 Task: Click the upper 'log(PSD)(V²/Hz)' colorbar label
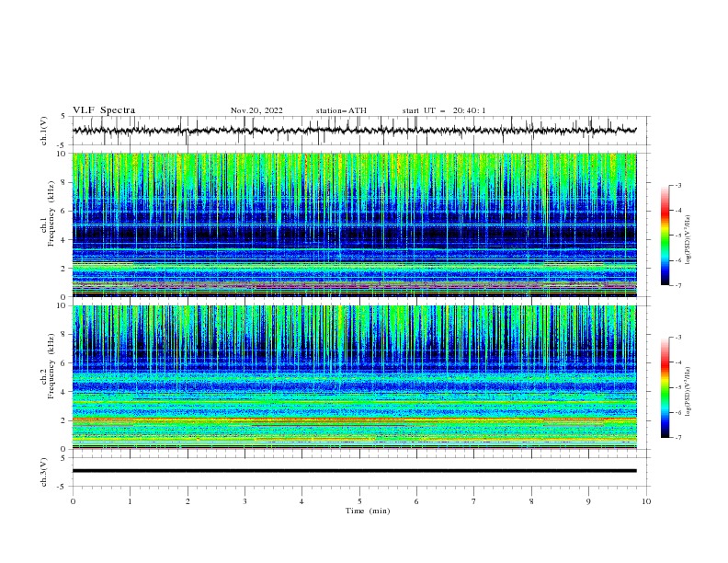click(x=688, y=240)
